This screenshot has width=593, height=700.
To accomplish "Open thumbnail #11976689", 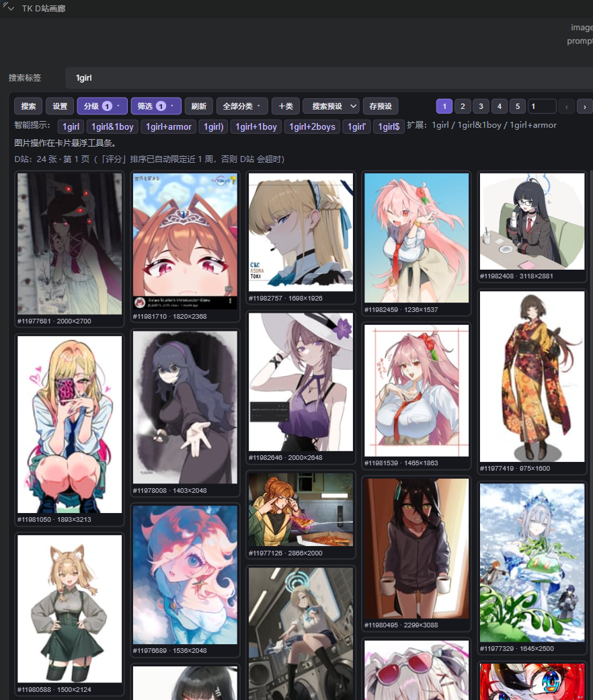I will (x=185, y=575).
